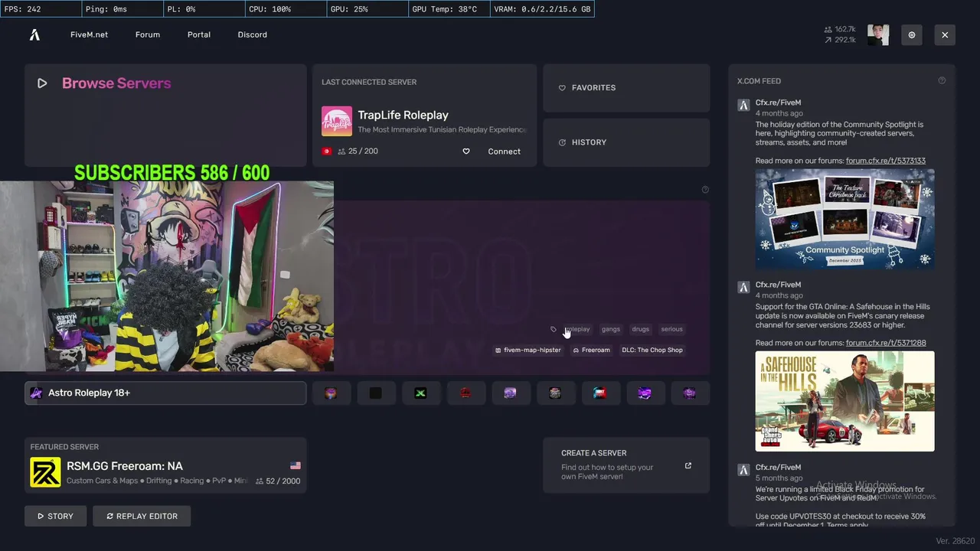Viewport: 980px width, 551px height.
Task: Open the History list
Action: (626, 142)
